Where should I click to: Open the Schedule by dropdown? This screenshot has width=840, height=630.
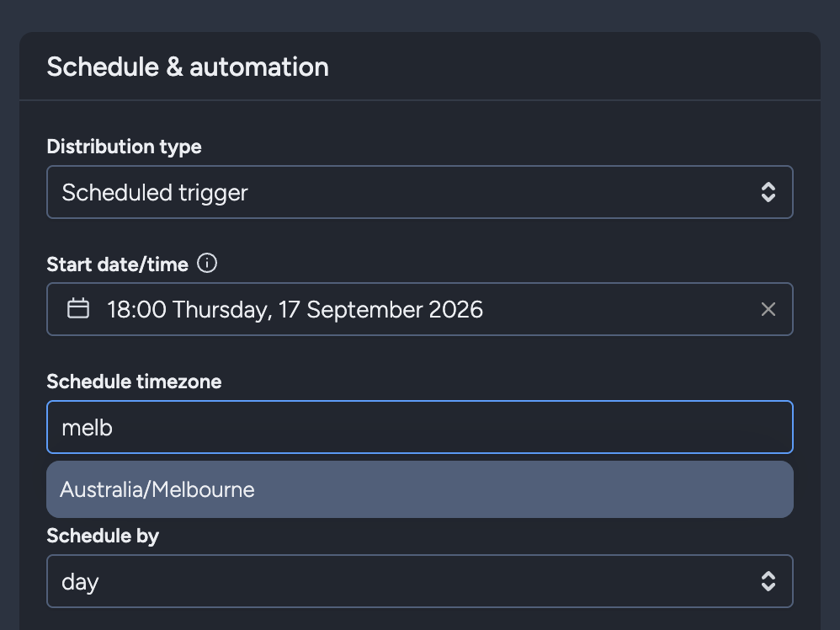tap(419, 581)
